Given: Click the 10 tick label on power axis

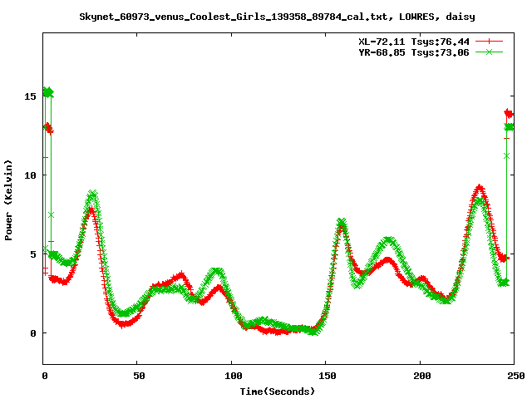Looking at the screenshot, I should point(31,175).
